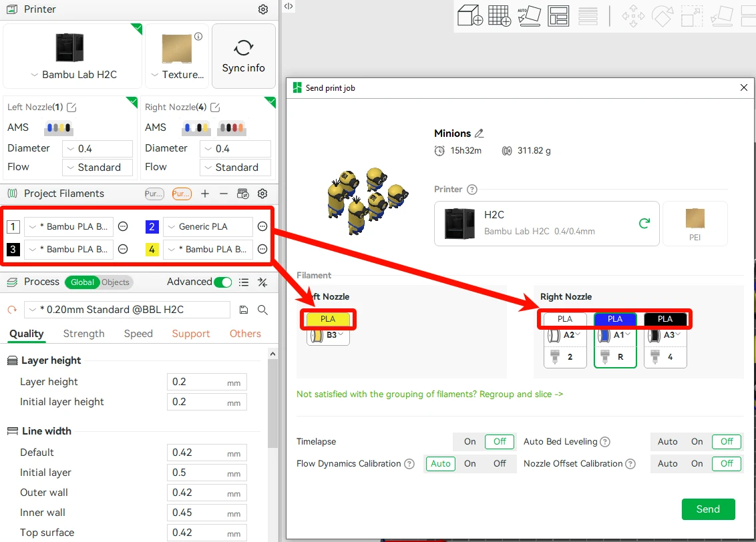Open the Quality tab

pos(27,334)
